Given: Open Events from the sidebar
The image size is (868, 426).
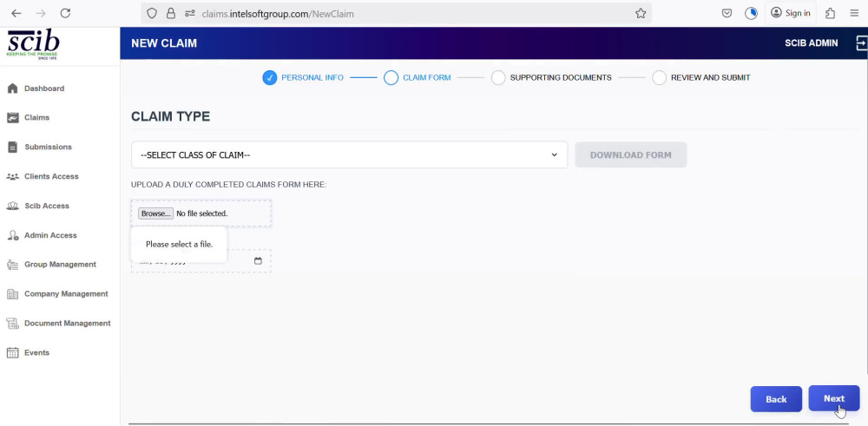Looking at the screenshot, I should point(37,352).
